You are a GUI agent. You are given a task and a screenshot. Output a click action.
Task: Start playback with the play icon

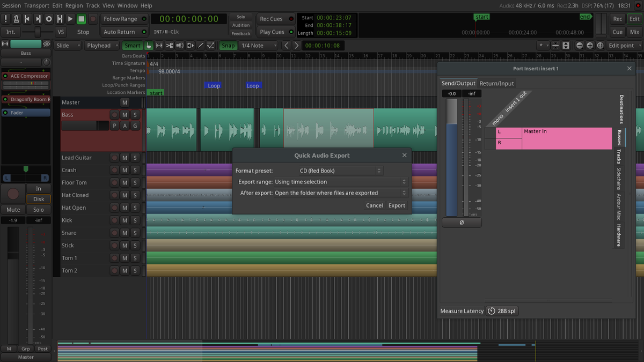pyautogui.click(x=70, y=19)
